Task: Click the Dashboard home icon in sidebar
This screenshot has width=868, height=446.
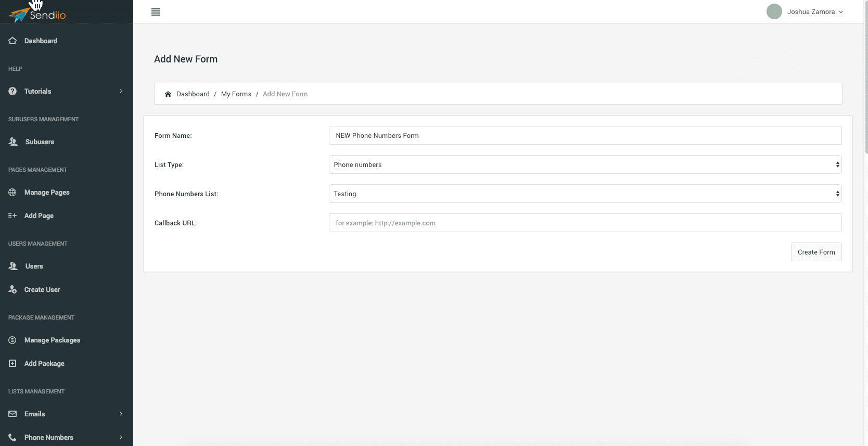Action: point(12,41)
